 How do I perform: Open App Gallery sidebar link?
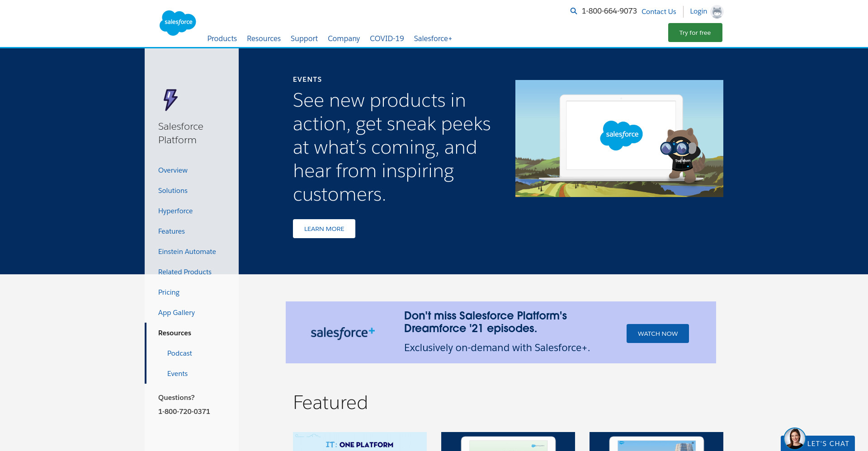pyautogui.click(x=176, y=313)
